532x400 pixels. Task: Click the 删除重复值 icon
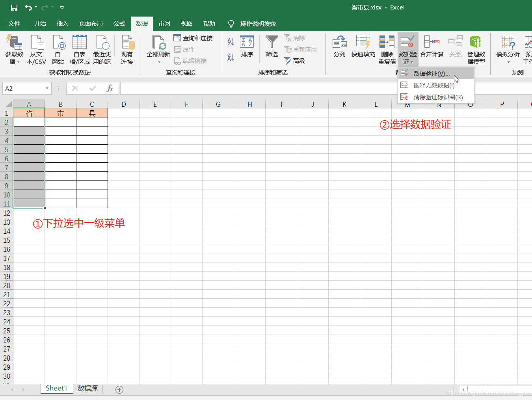[x=387, y=50]
